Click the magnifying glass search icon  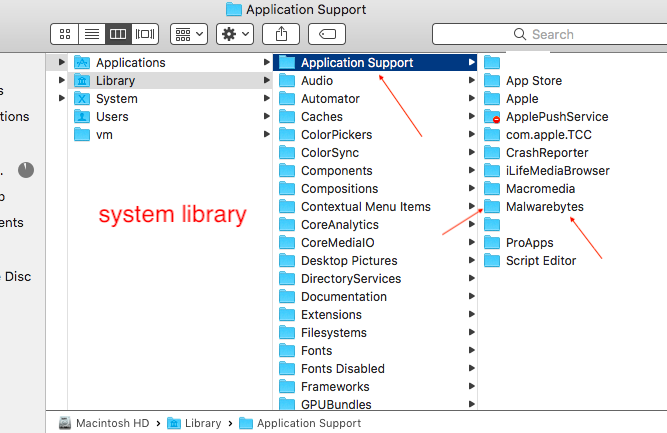[520, 34]
